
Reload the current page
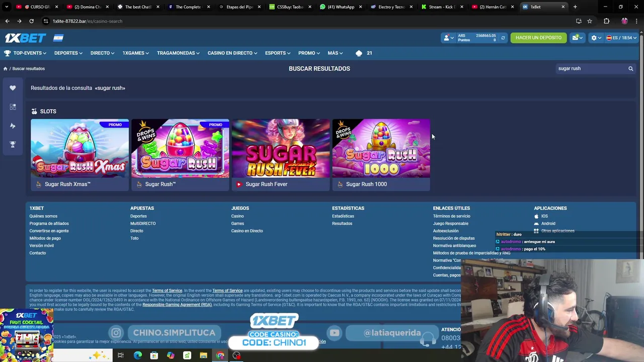(x=31, y=21)
